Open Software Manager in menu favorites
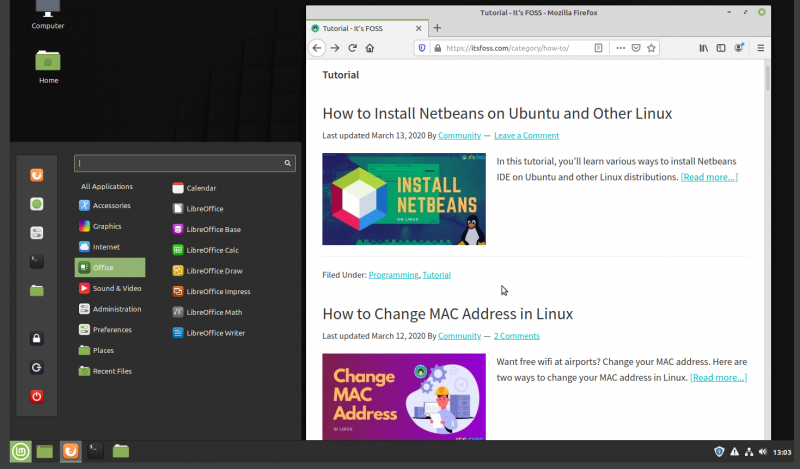This screenshot has height=469, width=800. pos(37,204)
